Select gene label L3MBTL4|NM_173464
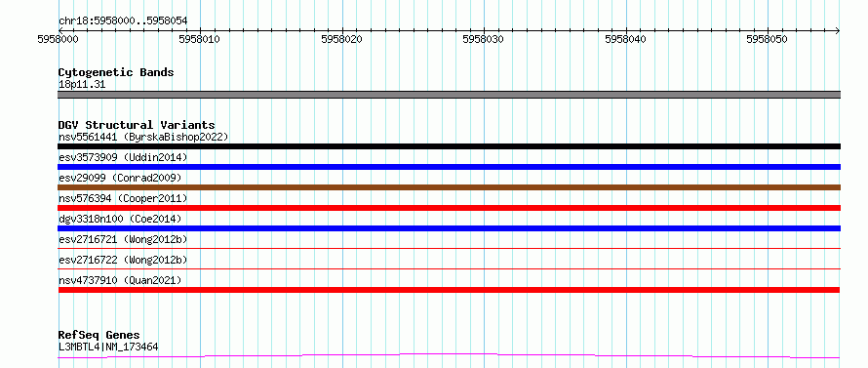Screen dimensions: 868x368 [108, 348]
